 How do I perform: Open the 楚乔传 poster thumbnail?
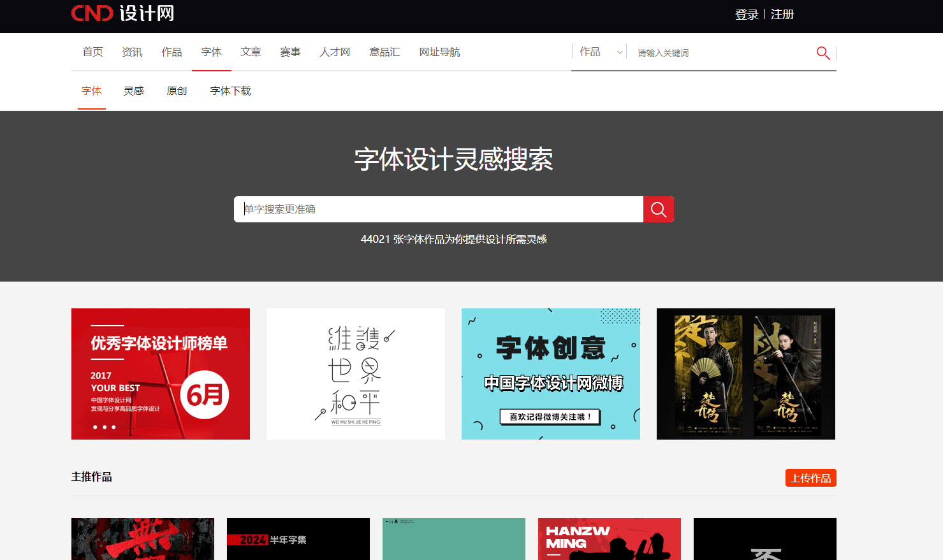click(x=745, y=373)
